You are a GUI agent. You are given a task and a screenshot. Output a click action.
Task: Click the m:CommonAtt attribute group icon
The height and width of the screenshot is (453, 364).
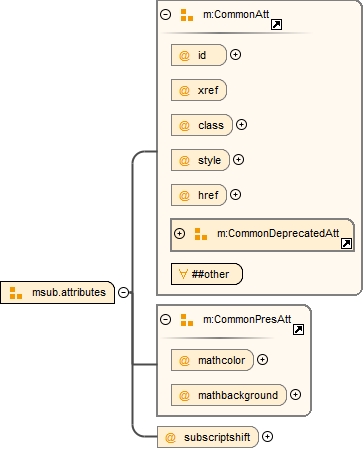(187, 15)
